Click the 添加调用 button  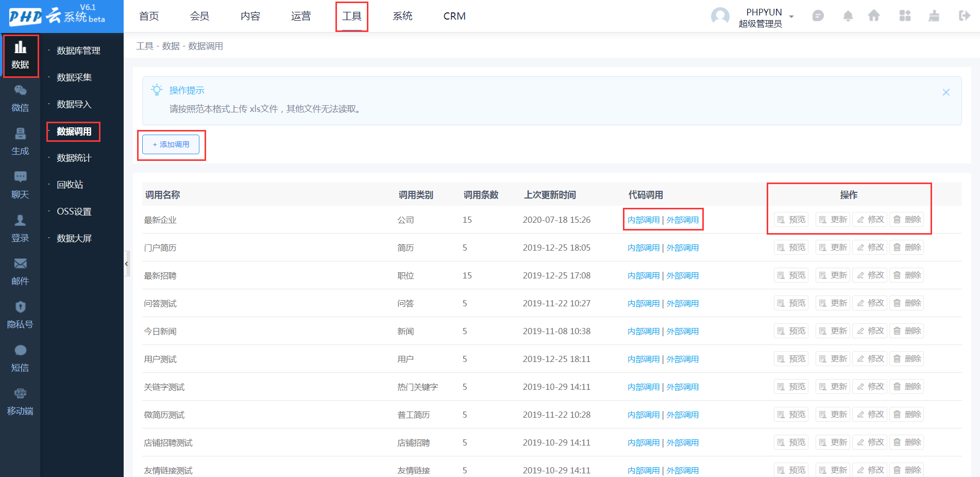click(x=171, y=144)
